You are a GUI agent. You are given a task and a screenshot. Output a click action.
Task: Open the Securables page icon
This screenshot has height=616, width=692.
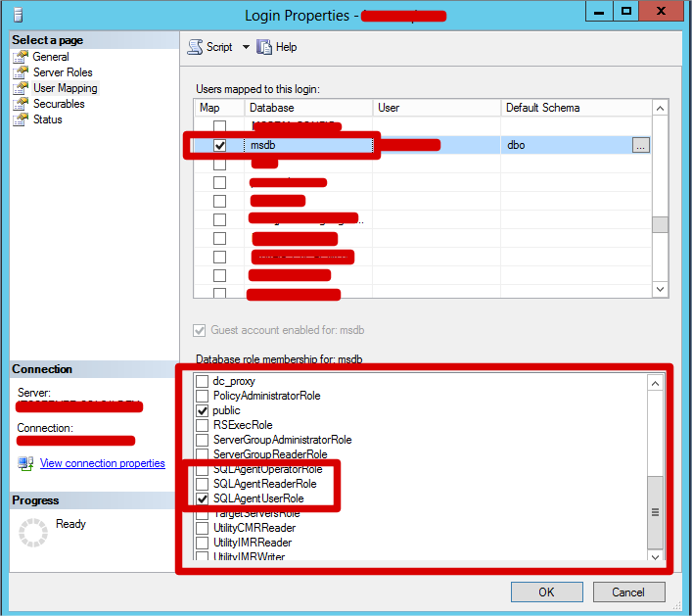coord(20,104)
